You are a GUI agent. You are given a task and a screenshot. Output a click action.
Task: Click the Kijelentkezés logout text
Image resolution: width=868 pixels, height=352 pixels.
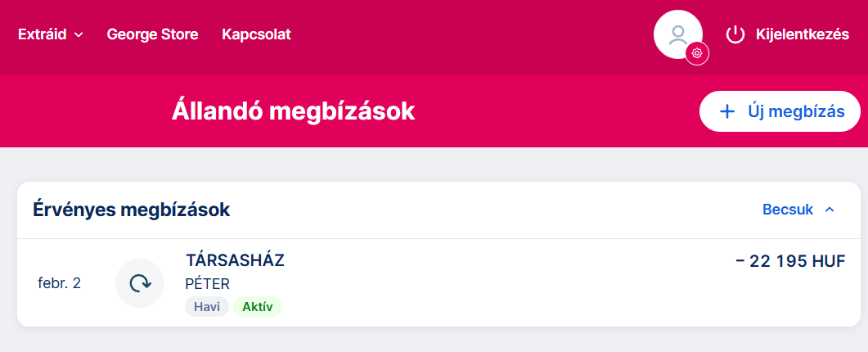pyautogui.click(x=803, y=34)
